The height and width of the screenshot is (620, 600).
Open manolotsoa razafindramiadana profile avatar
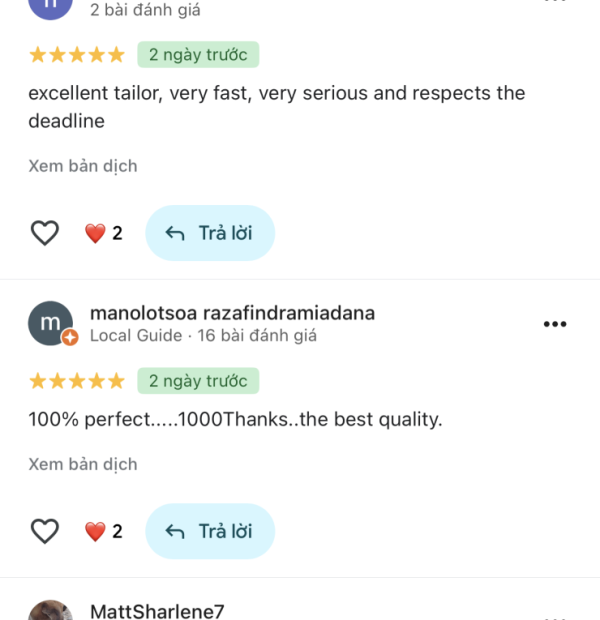pyautogui.click(x=50, y=322)
